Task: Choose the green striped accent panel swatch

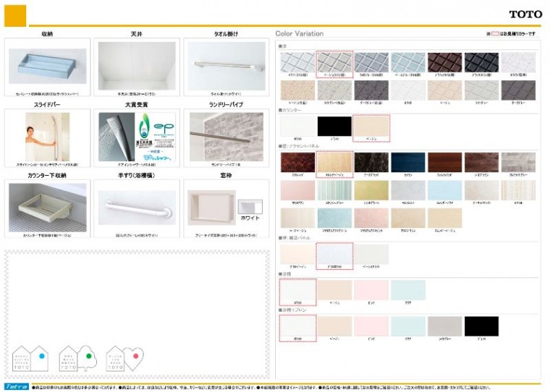Action: click(x=334, y=190)
